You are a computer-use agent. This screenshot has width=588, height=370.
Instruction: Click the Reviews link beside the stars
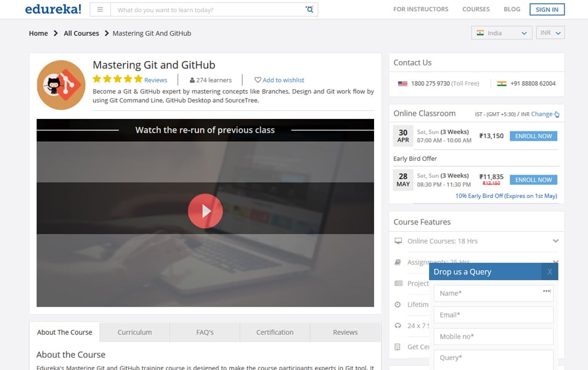pyautogui.click(x=155, y=80)
